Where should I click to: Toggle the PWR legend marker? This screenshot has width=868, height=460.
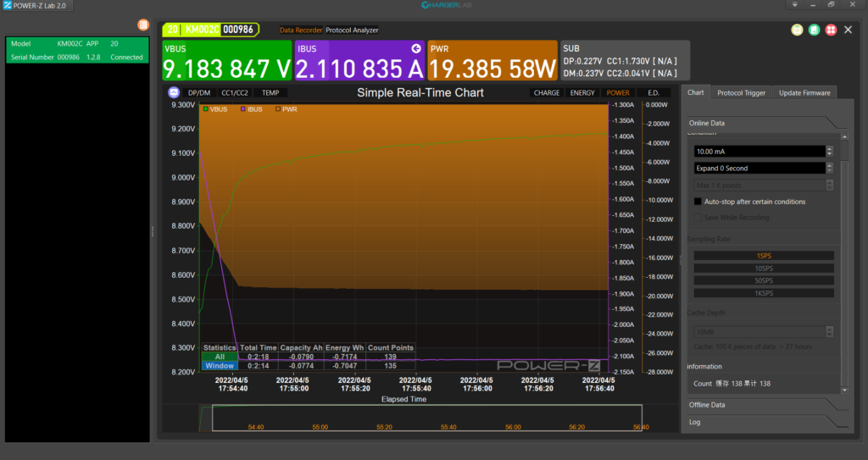pos(278,109)
